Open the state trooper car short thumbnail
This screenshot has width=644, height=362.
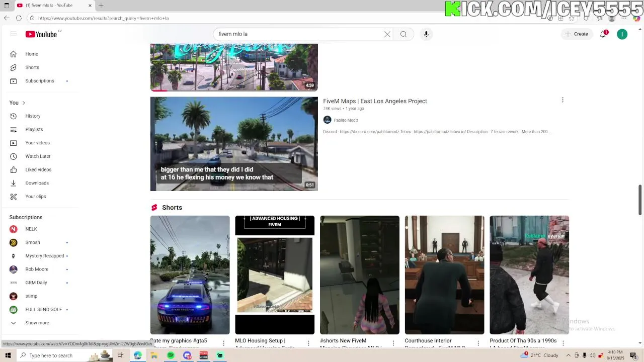point(190,275)
